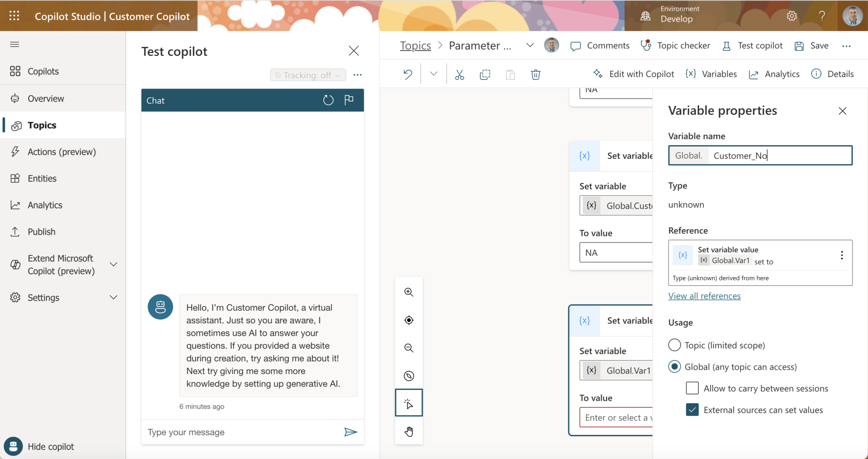Open top toolbar more options ellipsis
868x459 pixels.
coord(846,46)
